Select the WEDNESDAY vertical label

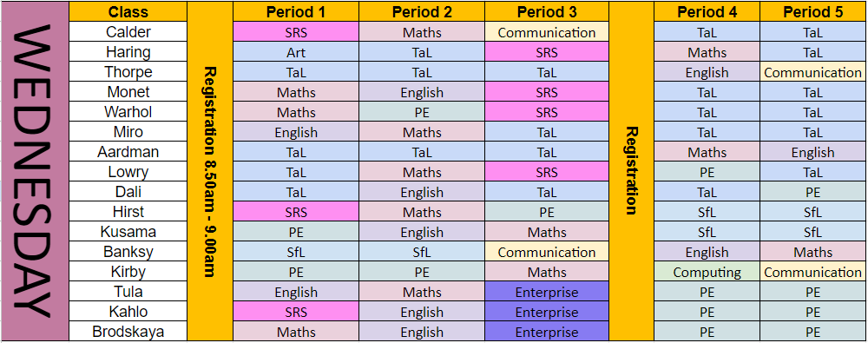tap(35, 171)
